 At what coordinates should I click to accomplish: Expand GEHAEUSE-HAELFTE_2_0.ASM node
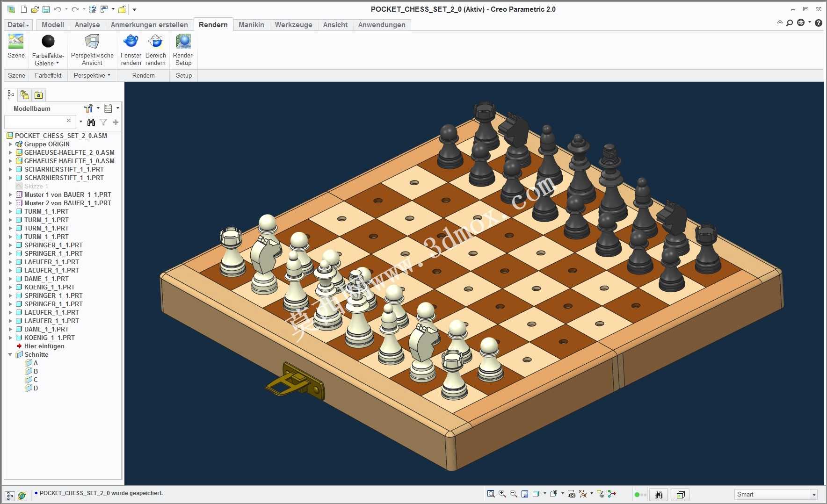click(10, 152)
